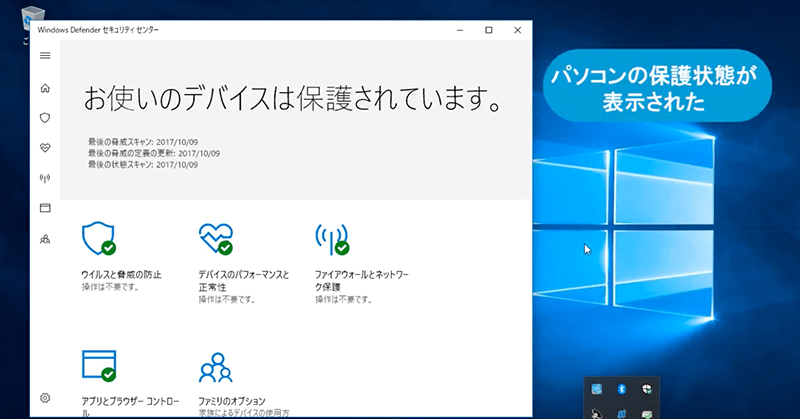Open app & browser window icon in sidebar

[x=45, y=208]
